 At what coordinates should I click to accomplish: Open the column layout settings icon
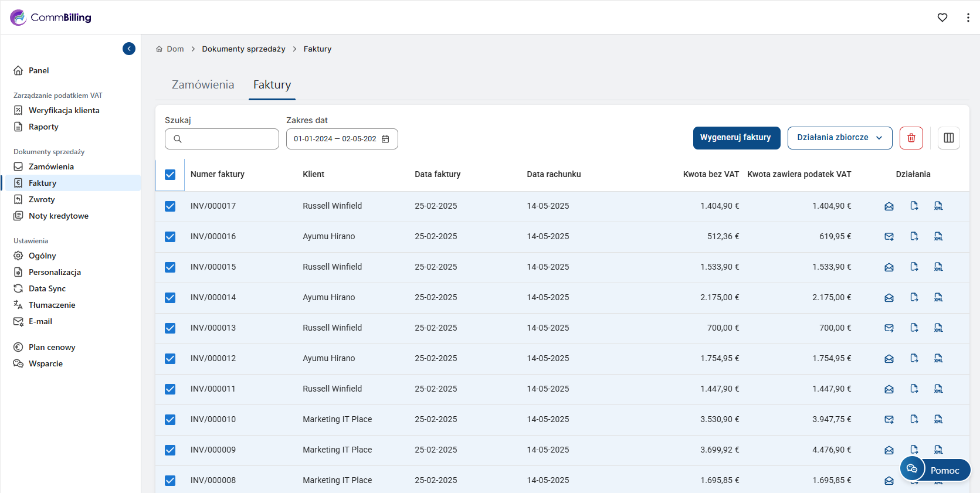(x=948, y=138)
